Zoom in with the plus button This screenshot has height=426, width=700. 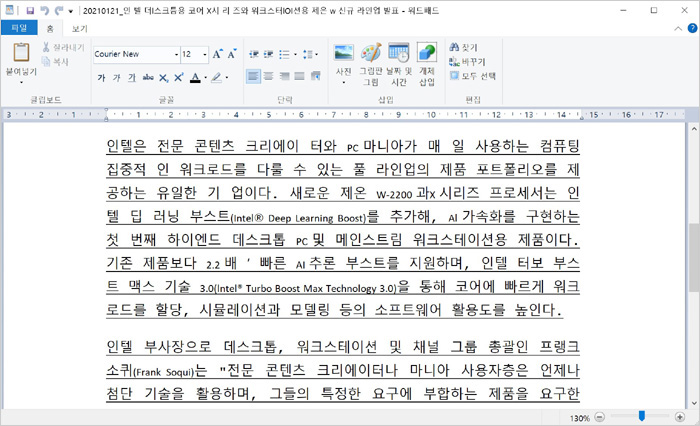click(x=679, y=417)
